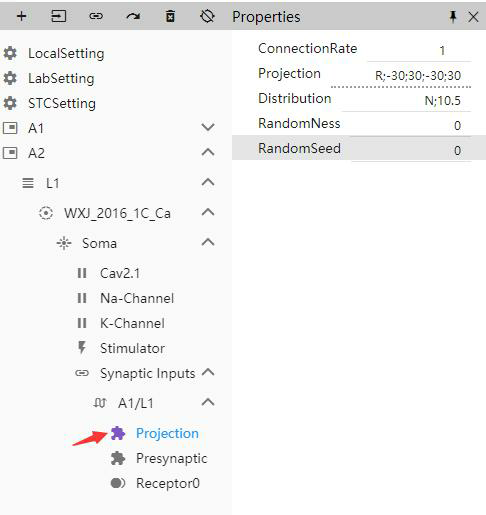486x515 pixels.
Task: Pin the Properties panel
Action: click(453, 16)
